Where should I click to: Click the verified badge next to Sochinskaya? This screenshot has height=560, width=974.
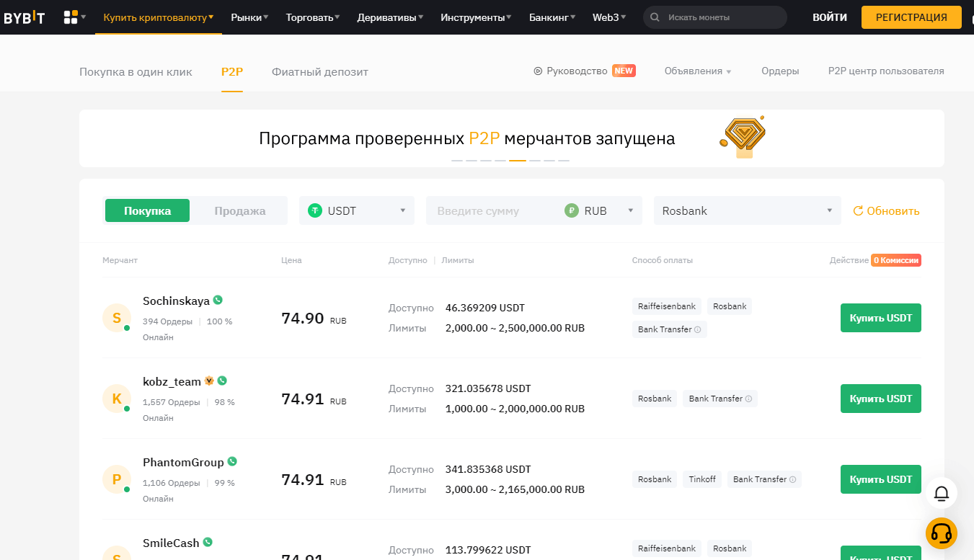point(218,300)
